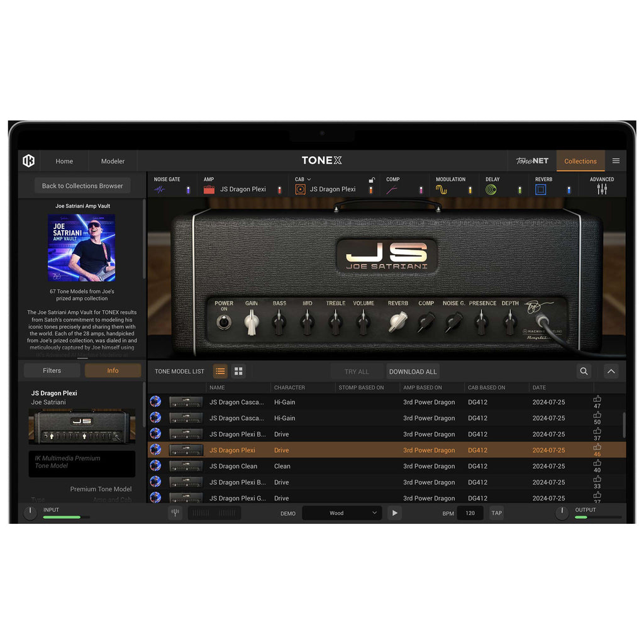This screenshot has width=644, height=644.
Task: Open the ToneNET tab
Action: click(532, 161)
